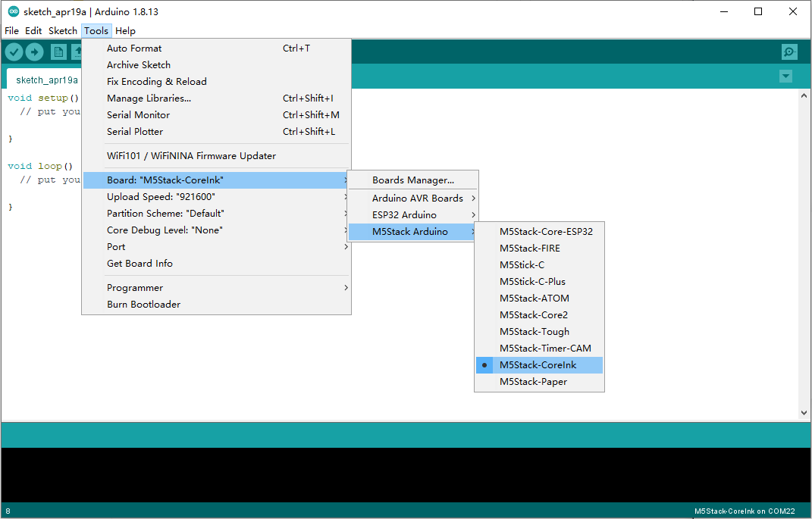
Task: Select M5Stack-ATOM board
Action: 539,298
